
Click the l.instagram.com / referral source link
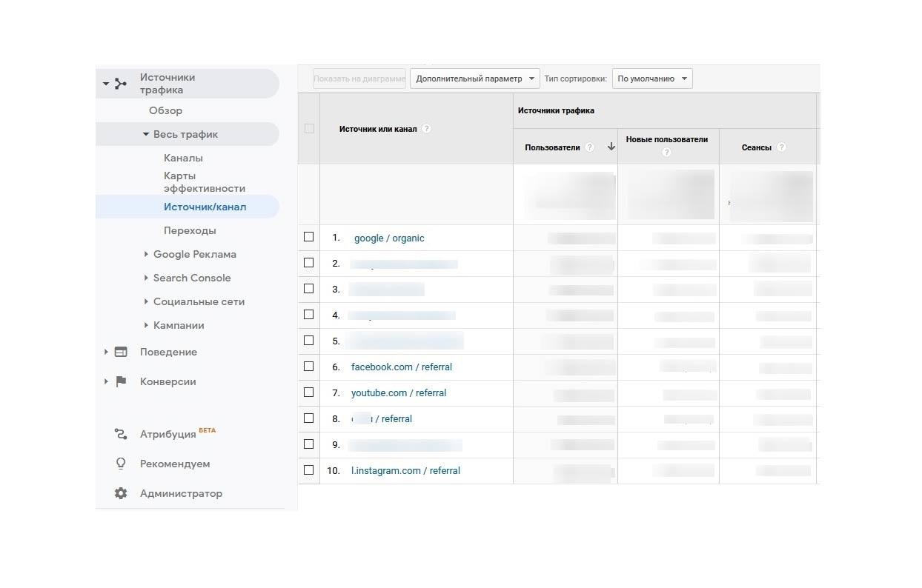(x=405, y=470)
